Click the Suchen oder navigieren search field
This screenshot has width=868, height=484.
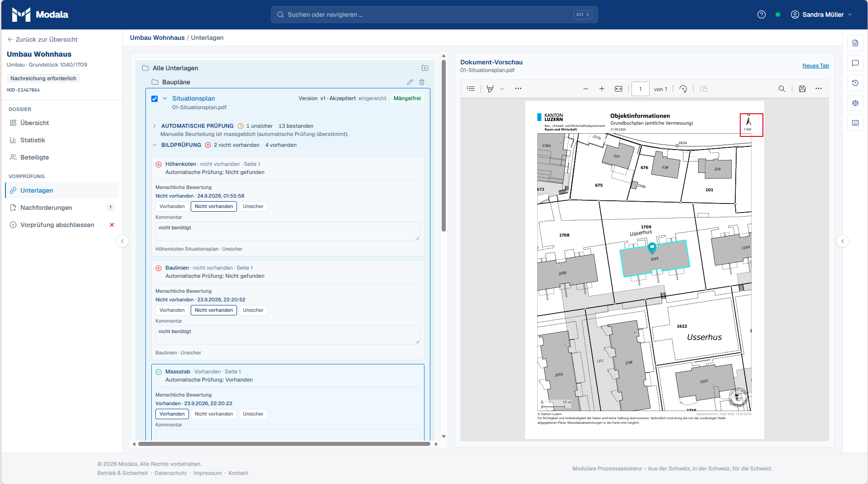coord(434,15)
